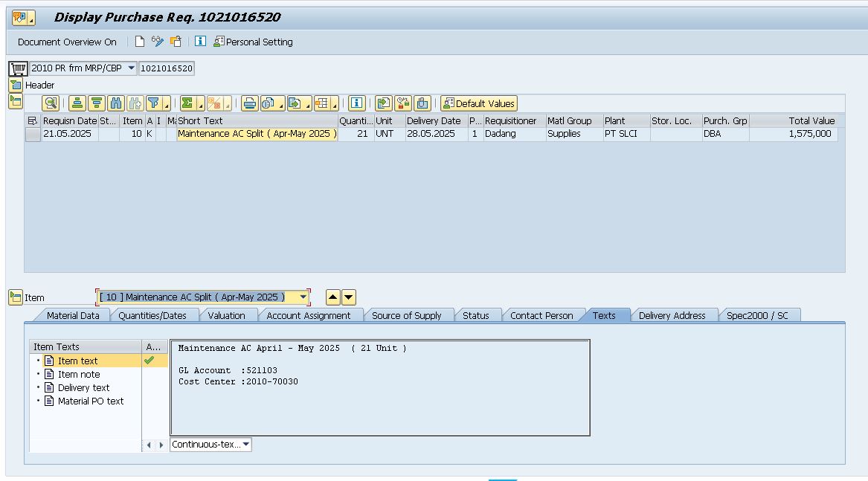Viewport: 868px width, 481px height.
Task: Click the Choose Layout grid icon
Action: point(322,103)
